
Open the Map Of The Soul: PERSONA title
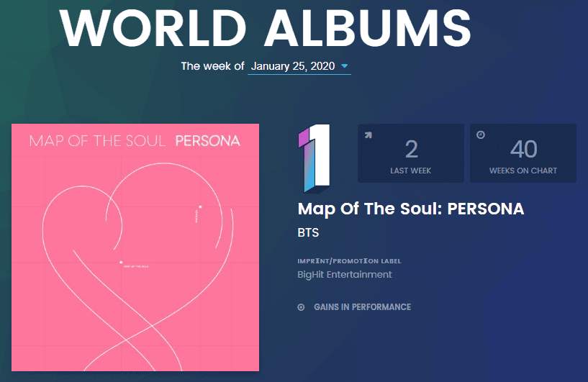pos(410,209)
